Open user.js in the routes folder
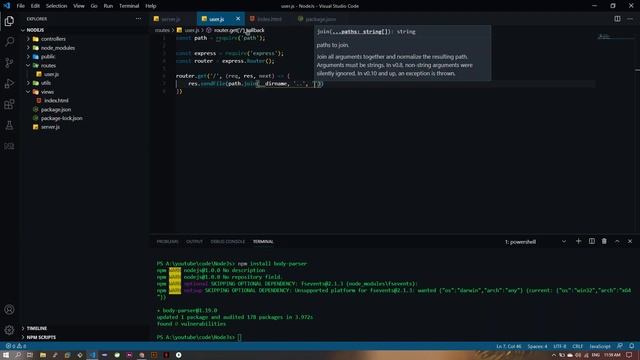640x360 pixels. coord(51,74)
